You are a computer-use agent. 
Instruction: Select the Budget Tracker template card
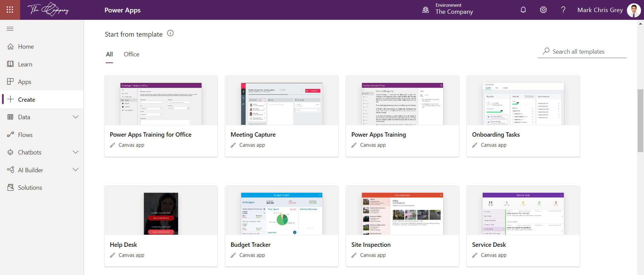tap(281, 226)
